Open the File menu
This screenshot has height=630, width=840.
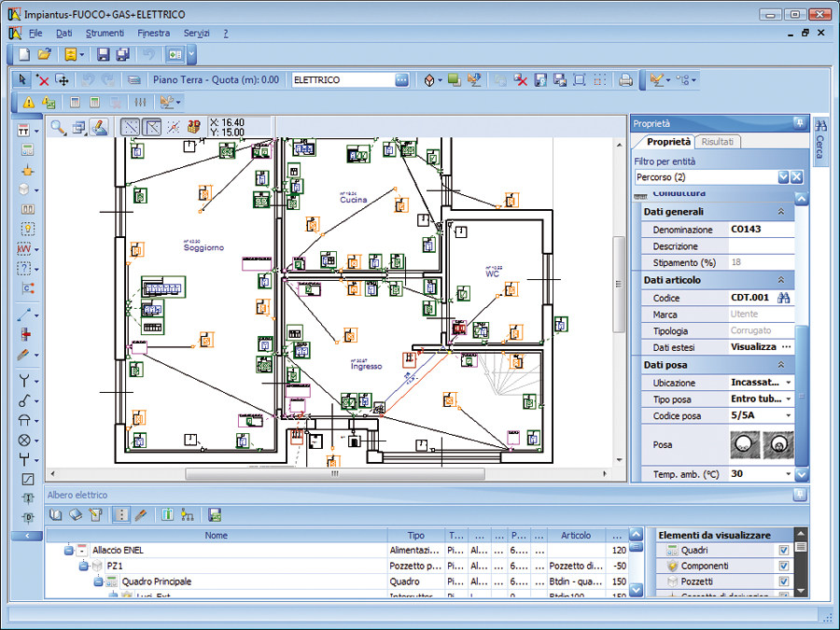coord(35,34)
